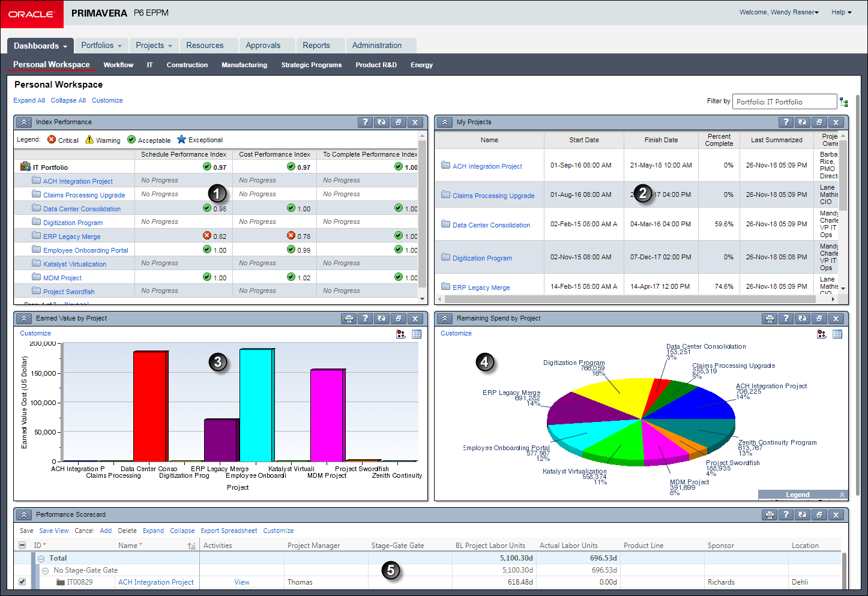
Task: Collapse the Performance Scorecard panel
Action: [x=23, y=514]
